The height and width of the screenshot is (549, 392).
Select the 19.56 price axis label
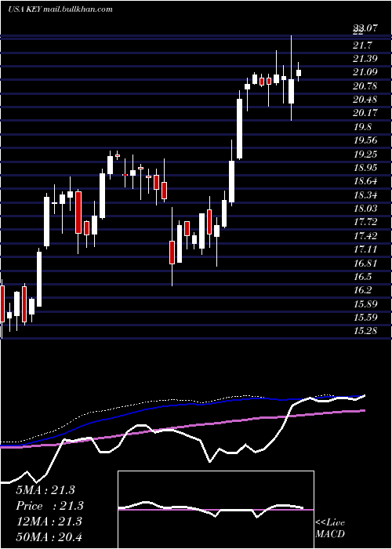(x=365, y=140)
